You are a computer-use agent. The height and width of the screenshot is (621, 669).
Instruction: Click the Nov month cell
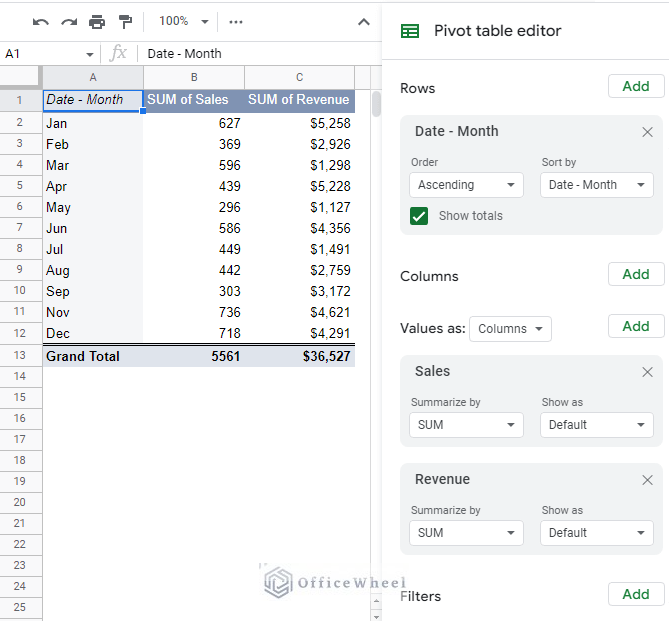tap(93, 312)
